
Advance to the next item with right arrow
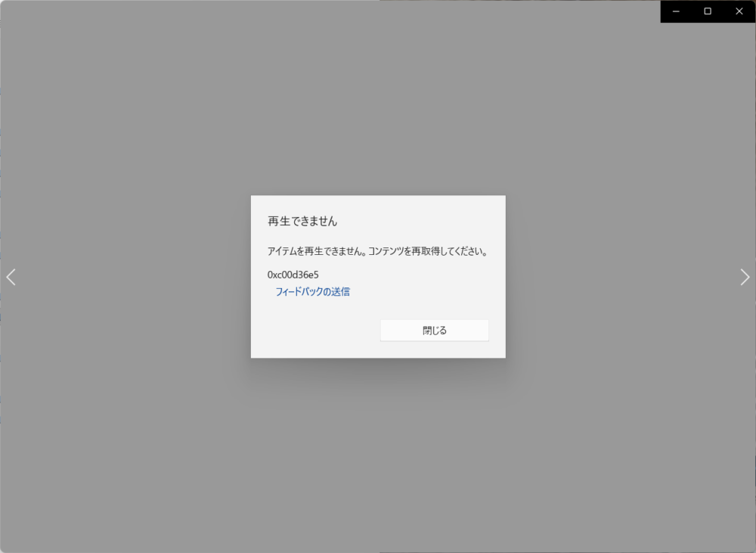[745, 277]
